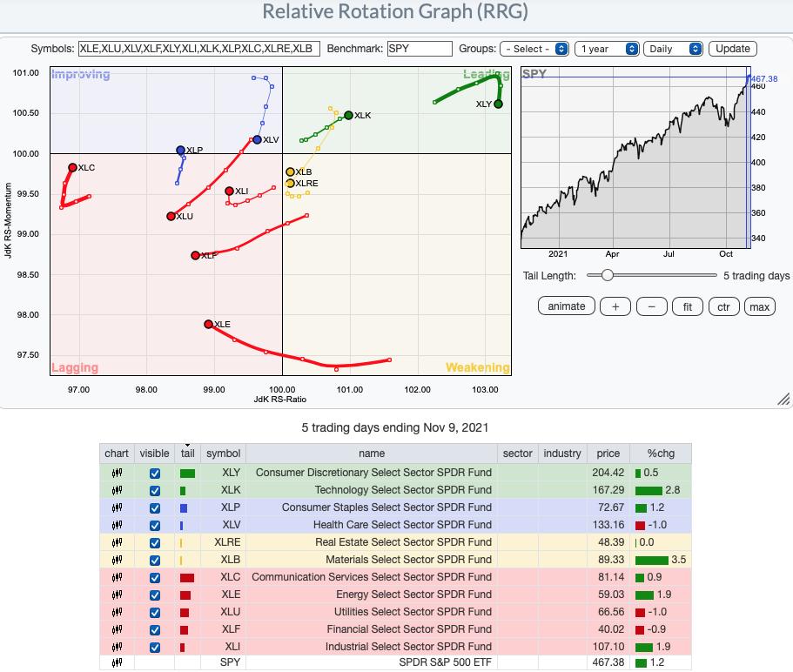Uncheck visible checkbox for XLC
The image size is (793, 672).
tap(155, 578)
